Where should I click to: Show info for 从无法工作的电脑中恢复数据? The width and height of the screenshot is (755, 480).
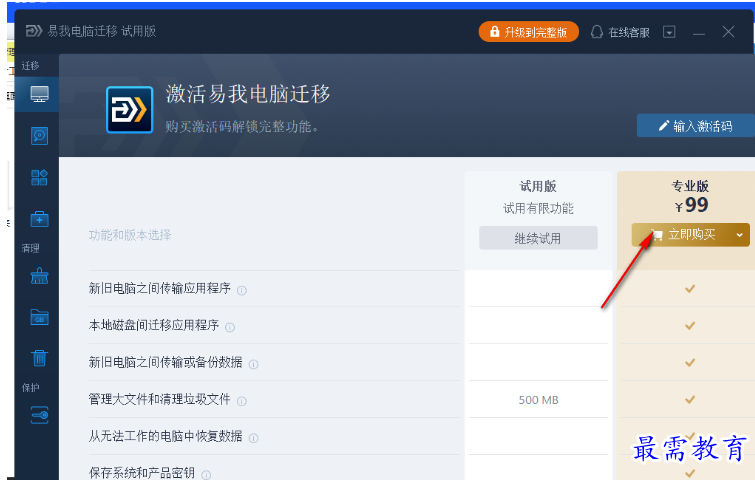click(x=253, y=438)
